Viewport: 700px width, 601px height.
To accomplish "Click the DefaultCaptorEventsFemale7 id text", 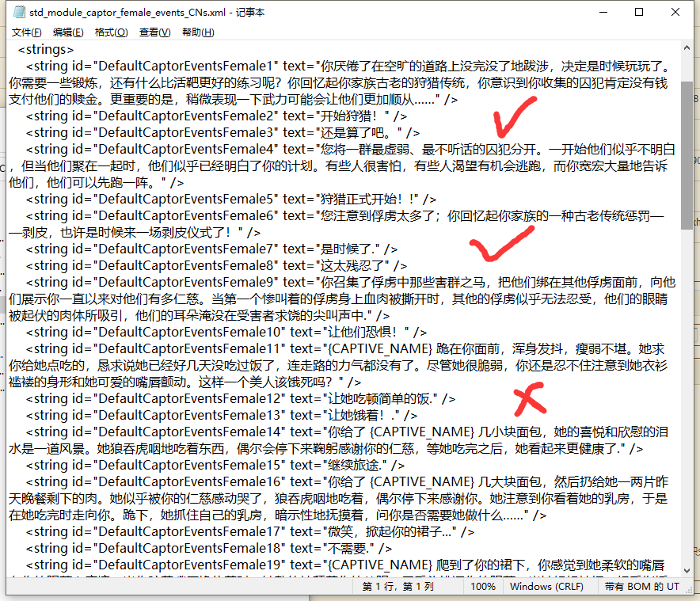I will coord(185,249).
